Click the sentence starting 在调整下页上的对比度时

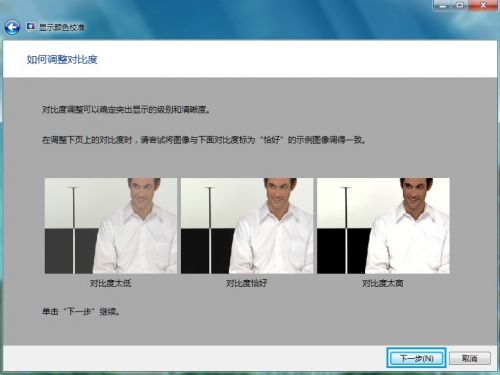(x=204, y=140)
